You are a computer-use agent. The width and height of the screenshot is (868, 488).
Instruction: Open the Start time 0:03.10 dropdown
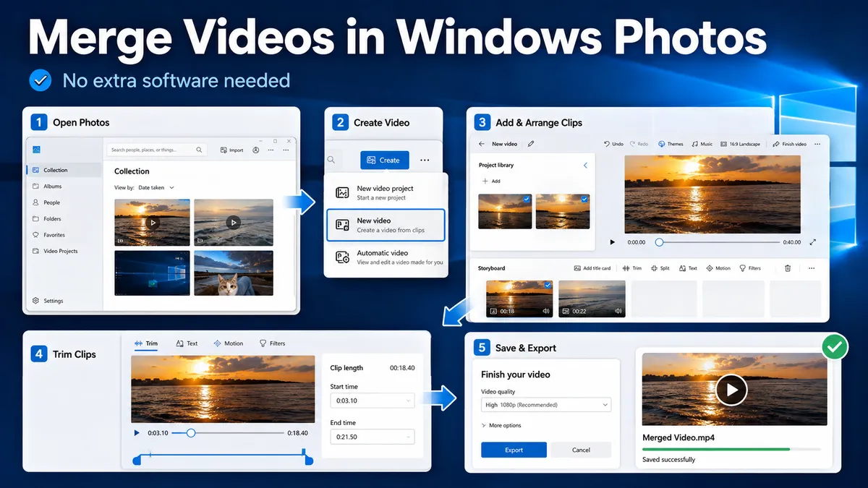pyautogui.click(x=372, y=401)
